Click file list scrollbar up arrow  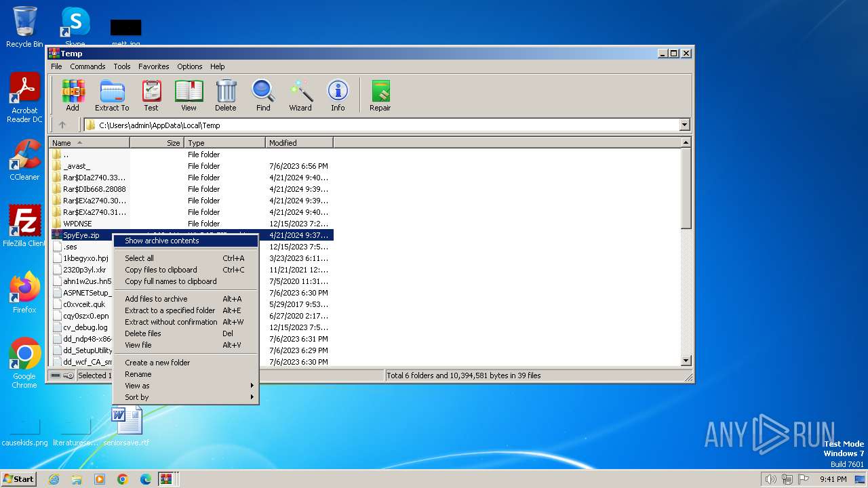pyautogui.click(x=686, y=143)
